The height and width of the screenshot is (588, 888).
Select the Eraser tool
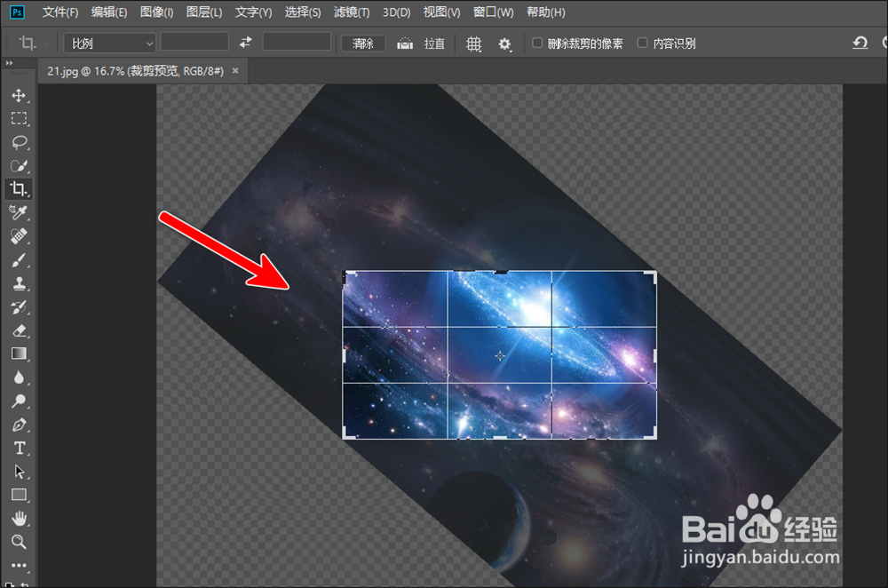click(x=19, y=330)
